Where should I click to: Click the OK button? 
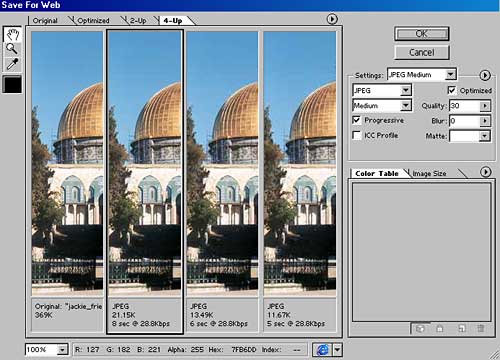pyautogui.click(x=422, y=34)
